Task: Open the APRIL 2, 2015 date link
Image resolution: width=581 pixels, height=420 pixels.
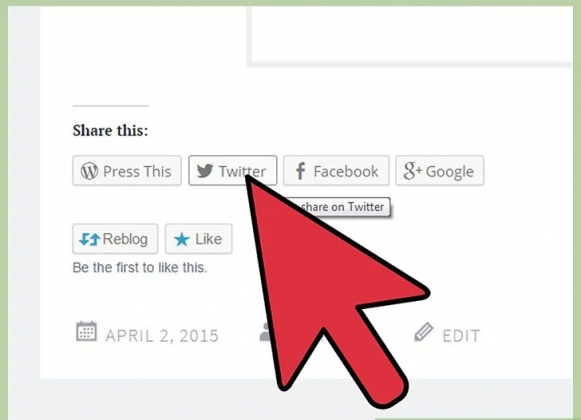Action: 162,336
